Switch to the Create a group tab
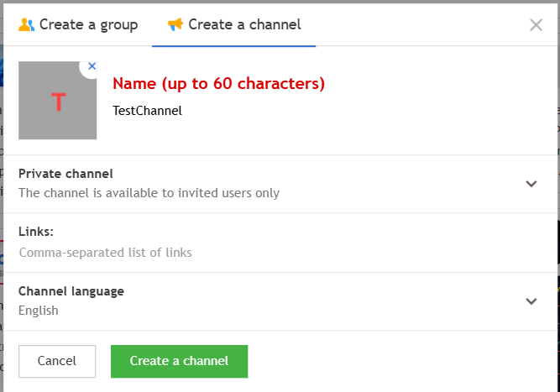560x392 pixels. [78, 24]
